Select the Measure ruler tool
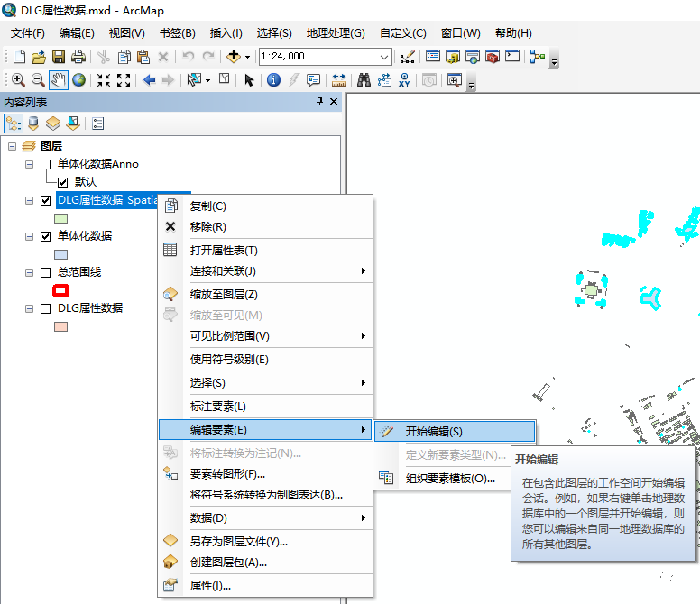The image size is (700, 604). coord(339,80)
